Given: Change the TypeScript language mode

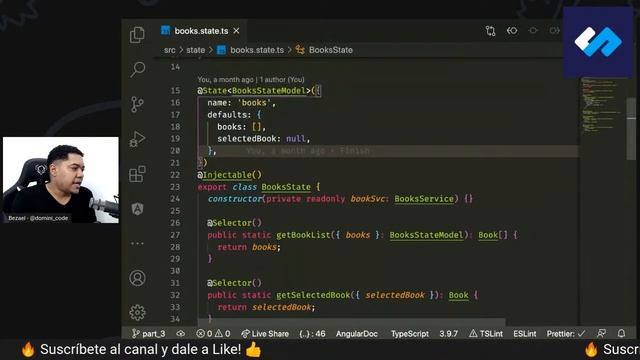Looking at the screenshot, I should [x=410, y=333].
